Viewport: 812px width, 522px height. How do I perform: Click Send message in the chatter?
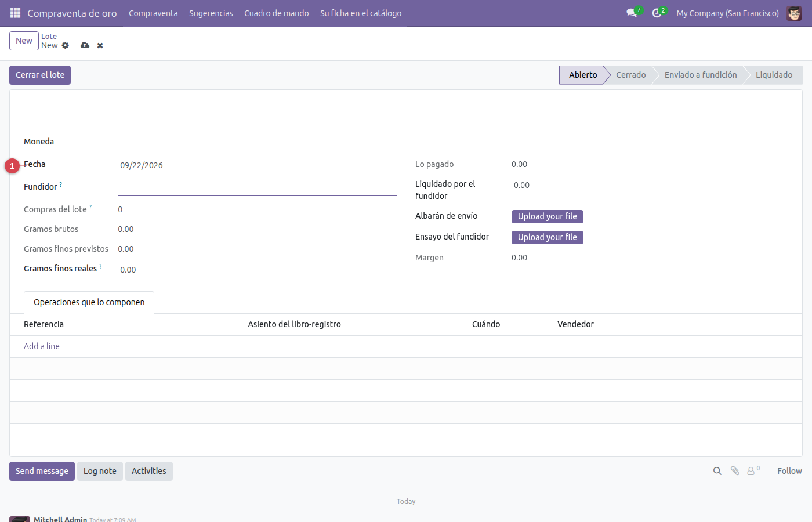tap(42, 471)
